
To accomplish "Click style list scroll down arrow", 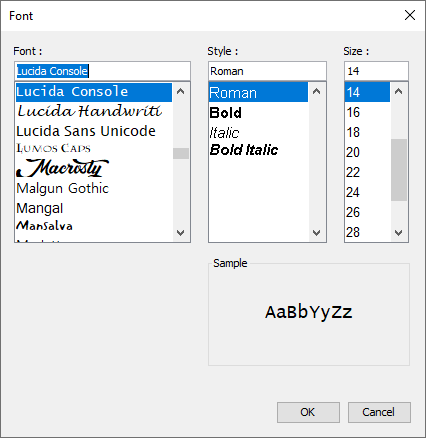I will coord(317,233).
